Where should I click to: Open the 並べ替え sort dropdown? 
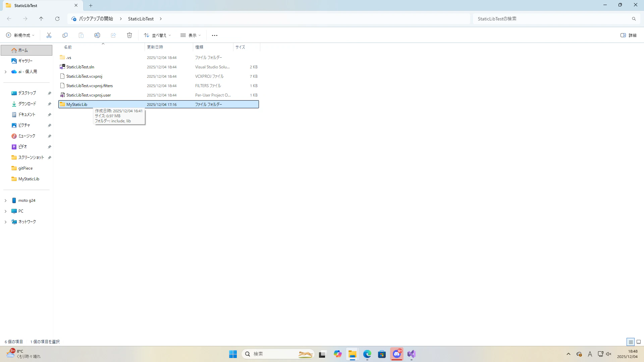(x=157, y=35)
